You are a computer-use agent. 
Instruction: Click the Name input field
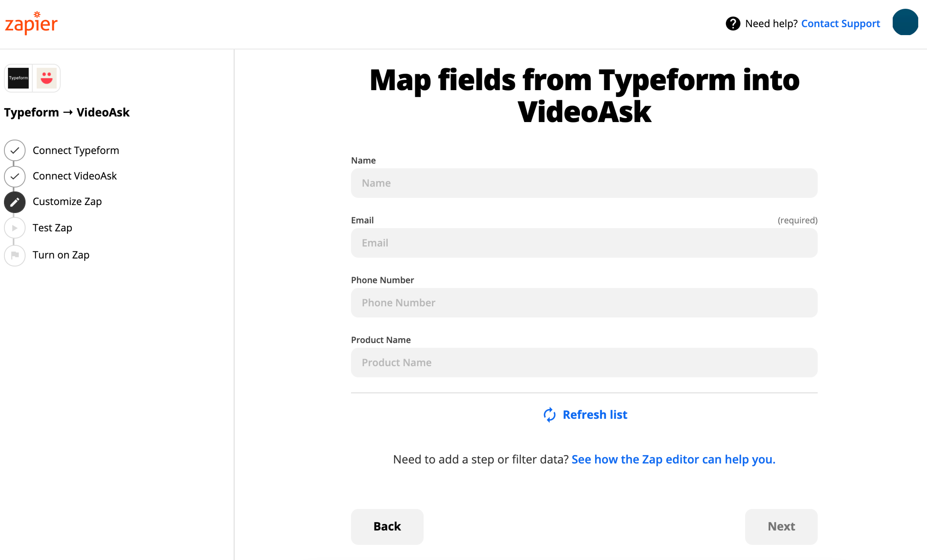click(584, 183)
